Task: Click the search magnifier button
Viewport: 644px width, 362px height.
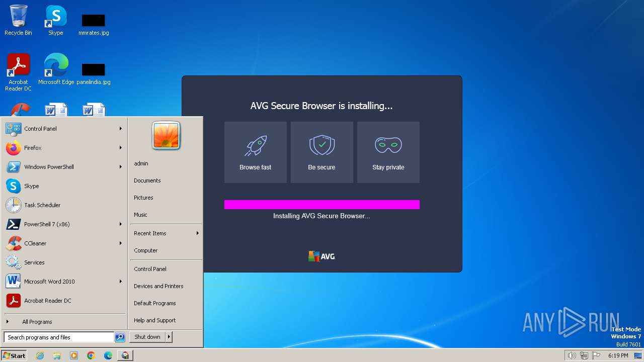Action: [x=120, y=337]
